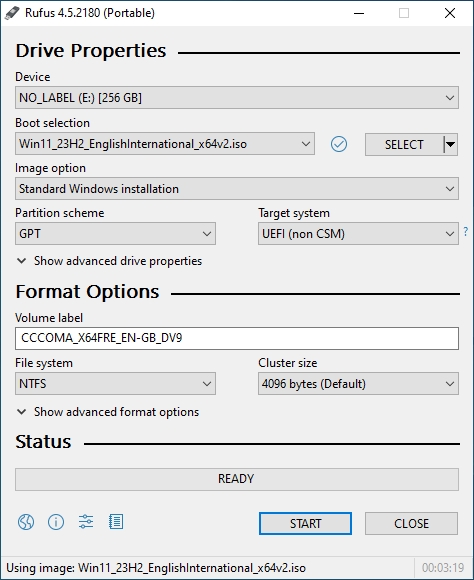Open the File system NTFS dropdown
Image resolution: width=474 pixels, height=580 pixels.
(115, 384)
